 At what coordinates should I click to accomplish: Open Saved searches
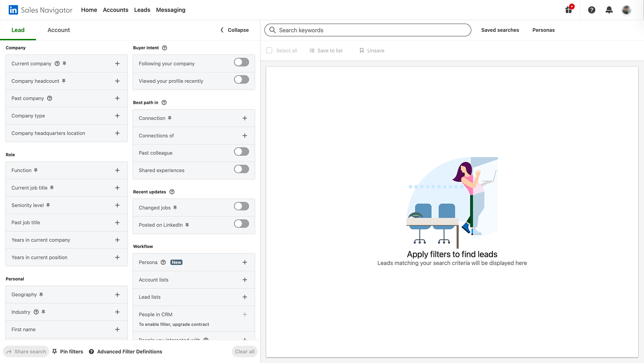[x=500, y=30]
